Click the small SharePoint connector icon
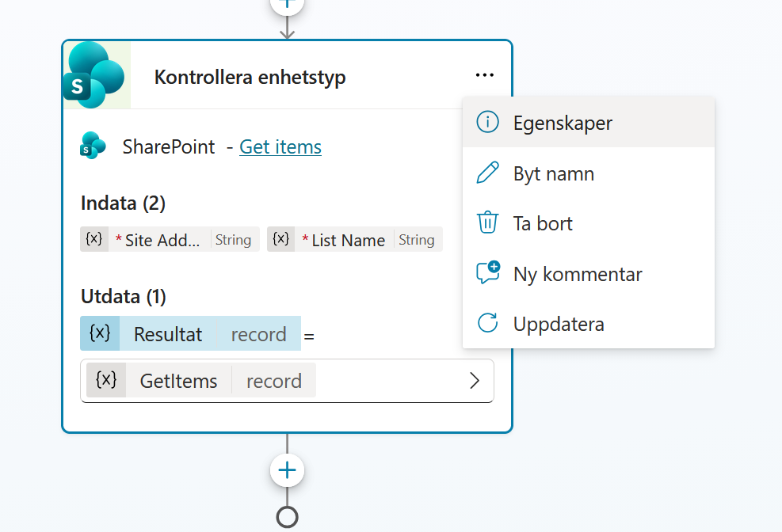This screenshot has width=782, height=532. [93, 146]
